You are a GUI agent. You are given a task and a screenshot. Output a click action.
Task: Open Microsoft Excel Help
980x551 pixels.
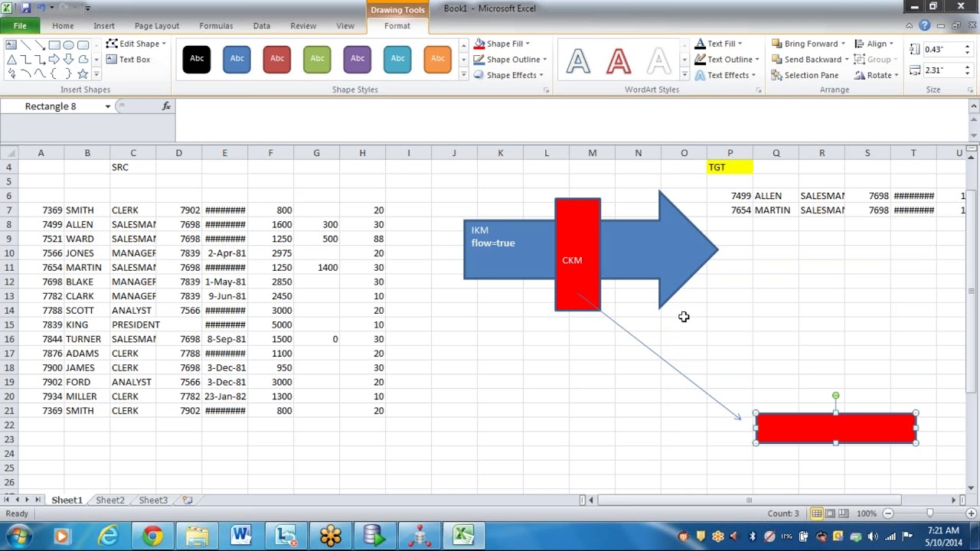(x=925, y=26)
